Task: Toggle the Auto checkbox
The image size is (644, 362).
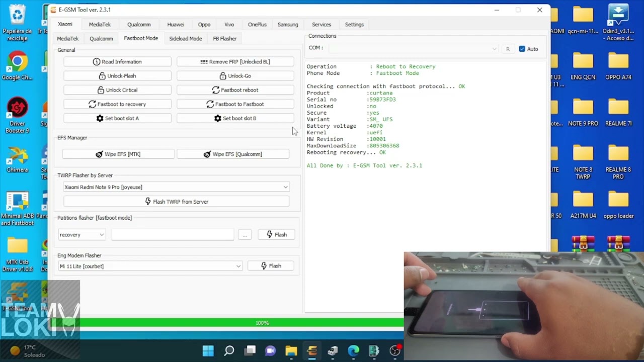Action: [522, 49]
